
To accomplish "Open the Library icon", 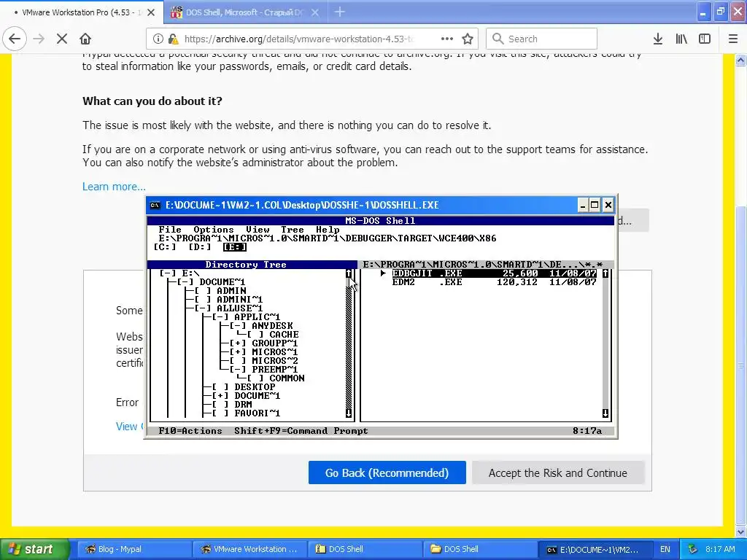I will 681,39.
